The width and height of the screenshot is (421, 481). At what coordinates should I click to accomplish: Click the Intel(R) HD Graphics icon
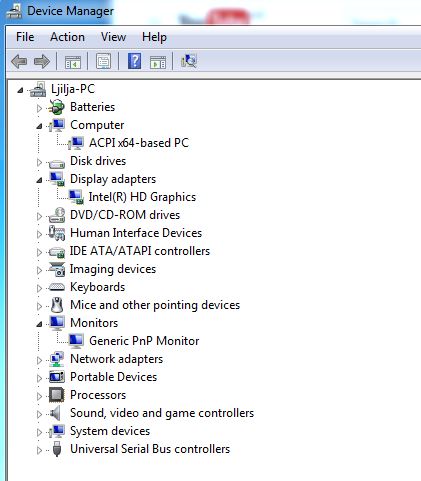(x=76, y=197)
